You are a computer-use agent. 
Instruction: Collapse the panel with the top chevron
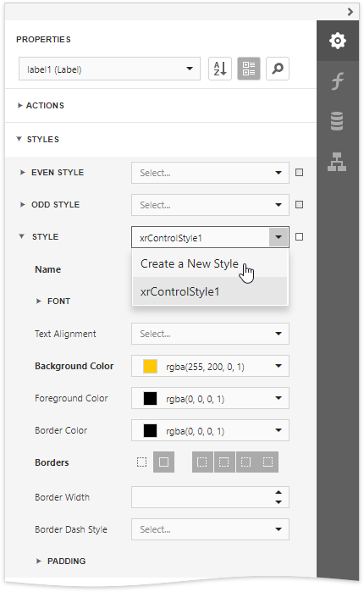[350, 12]
